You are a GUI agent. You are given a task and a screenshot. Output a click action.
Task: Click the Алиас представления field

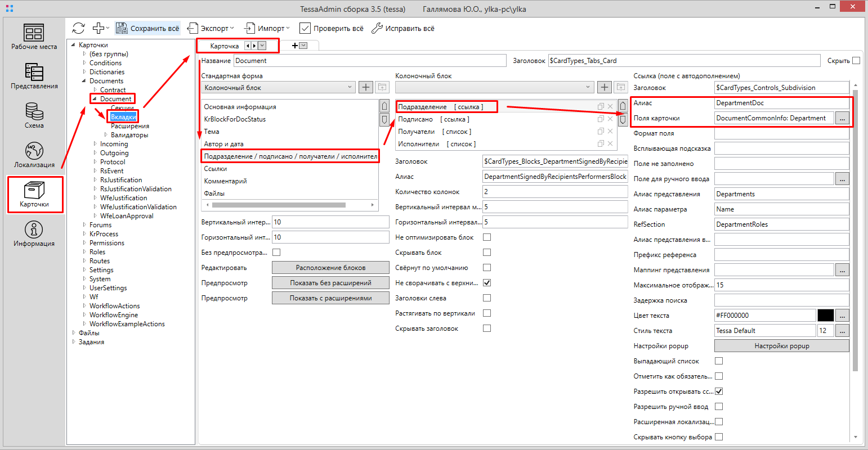pyautogui.click(x=781, y=194)
